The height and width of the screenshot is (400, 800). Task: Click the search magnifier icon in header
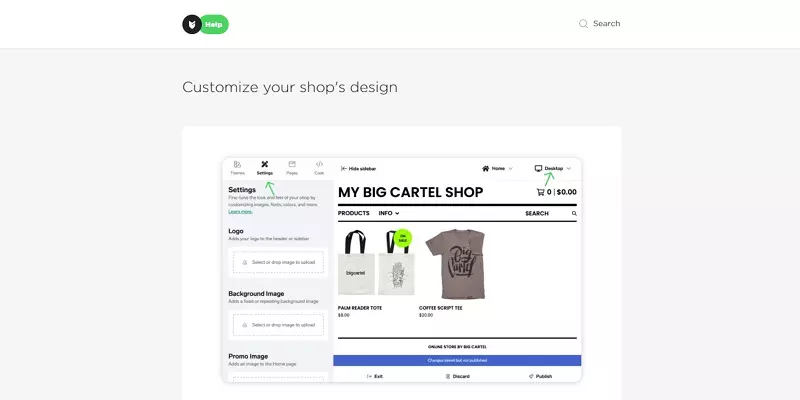pyautogui.click(x=583, y=23)
